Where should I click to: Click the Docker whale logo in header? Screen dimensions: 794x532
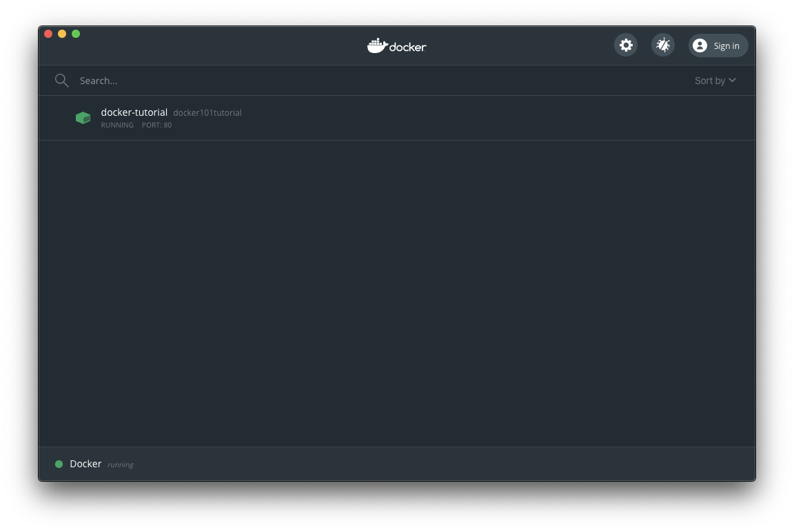tap(396, 45)
